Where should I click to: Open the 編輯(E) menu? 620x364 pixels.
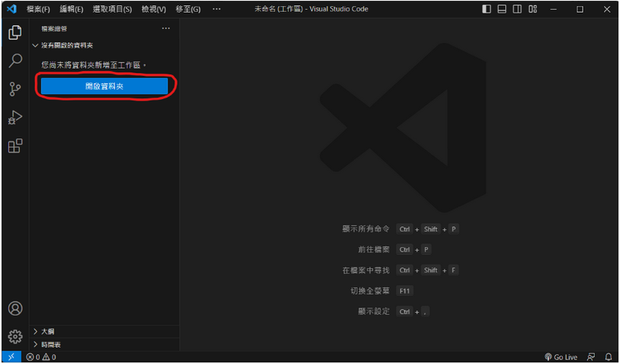pos(72,9)
